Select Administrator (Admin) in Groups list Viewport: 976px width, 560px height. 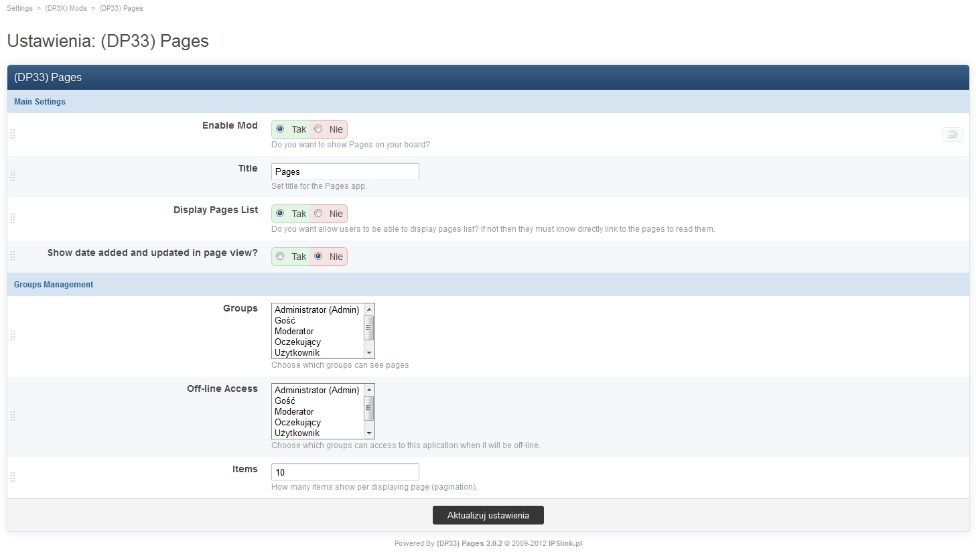pyautogui.click(x=316, y=310)
